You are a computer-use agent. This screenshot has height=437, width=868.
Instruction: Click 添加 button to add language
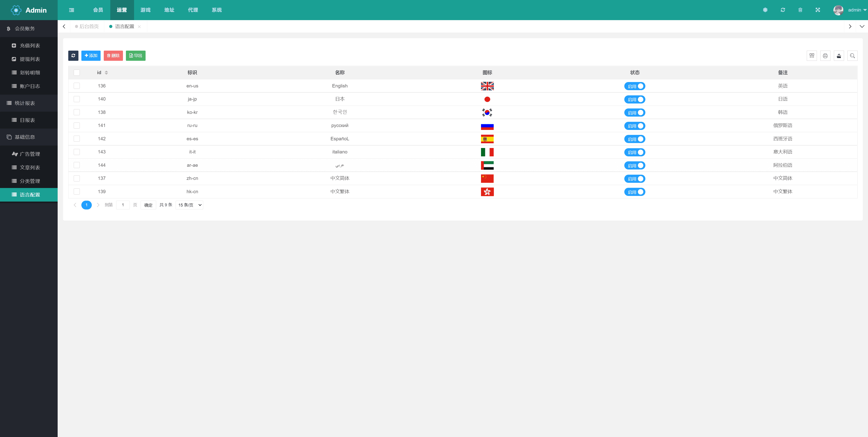[x=91, y=55]
